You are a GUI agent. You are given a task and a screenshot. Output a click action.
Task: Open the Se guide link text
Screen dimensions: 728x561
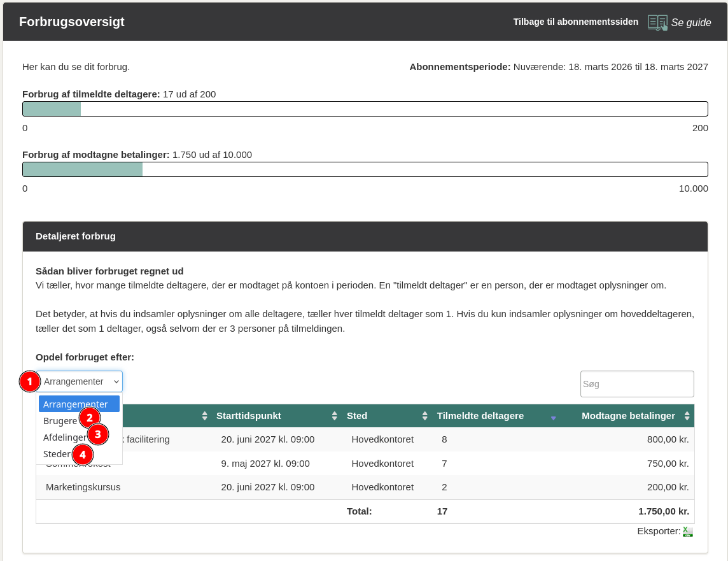(691, 22)
